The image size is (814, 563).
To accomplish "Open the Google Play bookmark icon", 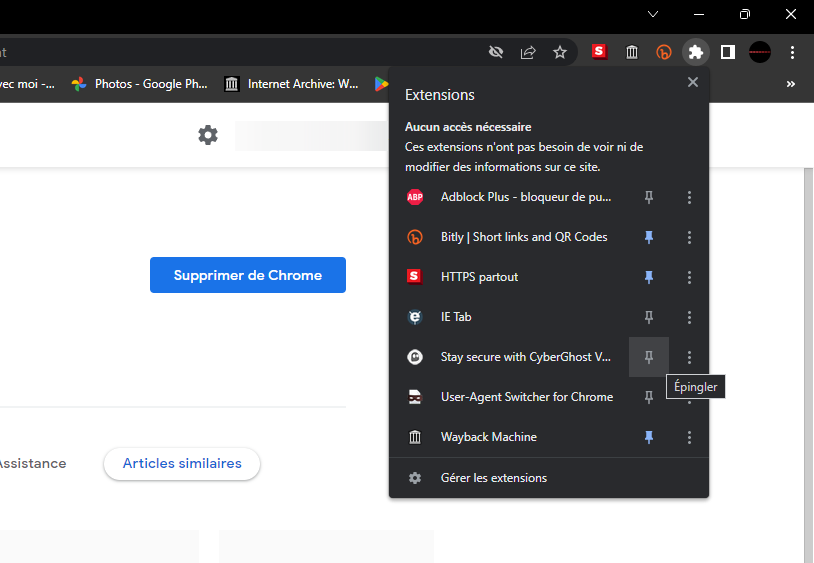I will coord(381,84).
